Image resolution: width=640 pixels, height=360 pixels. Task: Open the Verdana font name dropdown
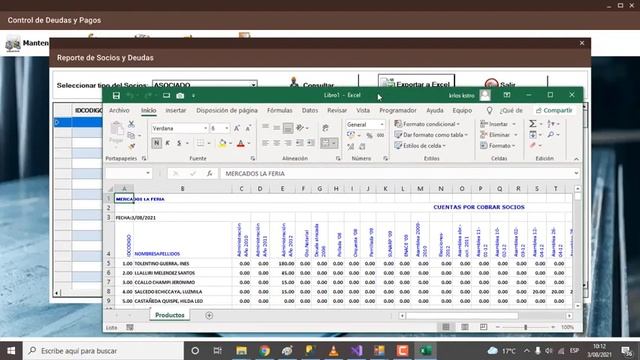(205, 128)
